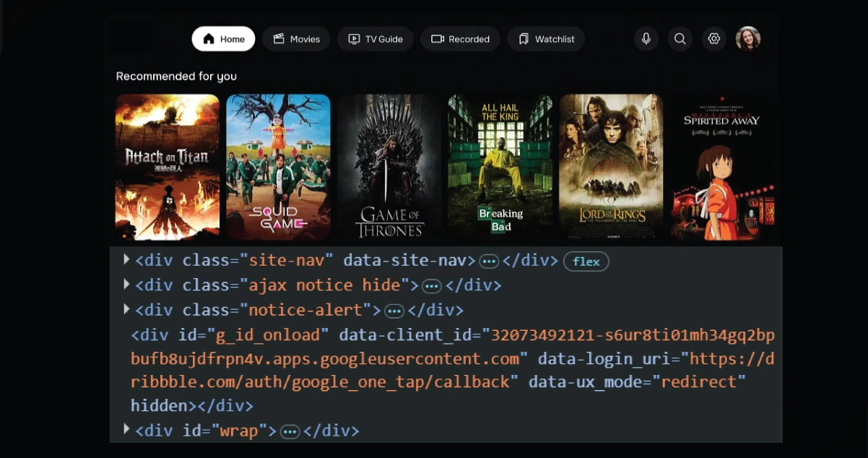Expand the site-nav div element
The height and width of the screenshot is (458, 868).
coord(126,260)
